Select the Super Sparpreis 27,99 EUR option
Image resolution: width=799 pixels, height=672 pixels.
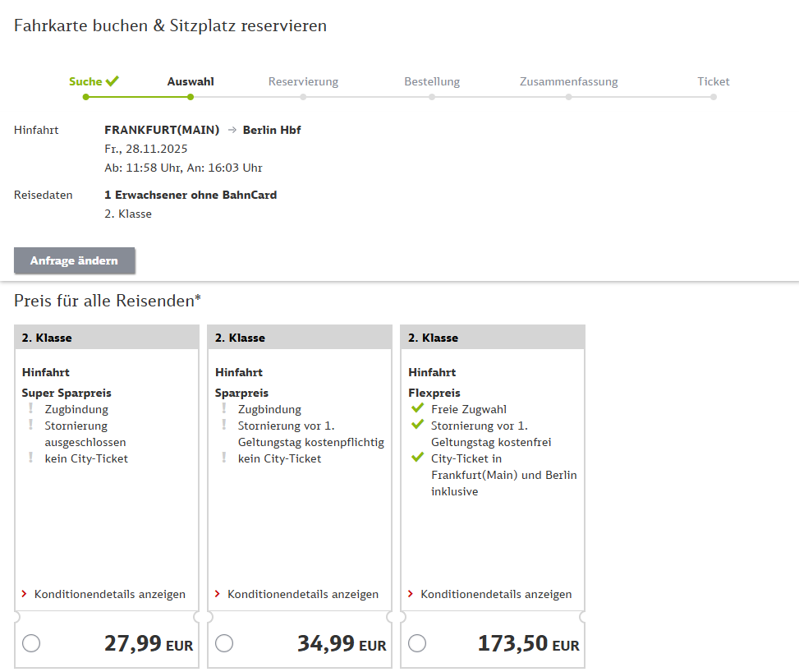pyautogui.click(x=31, y=644)
